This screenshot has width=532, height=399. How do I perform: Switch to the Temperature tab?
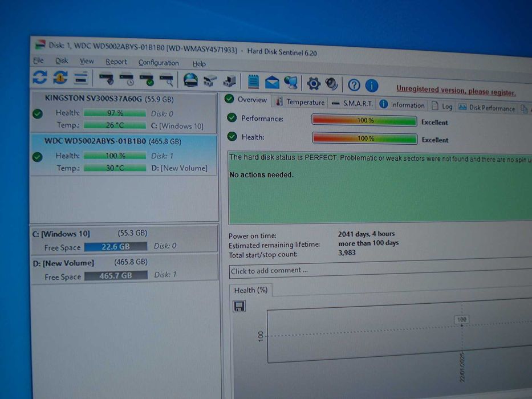(x=300, y=102)
